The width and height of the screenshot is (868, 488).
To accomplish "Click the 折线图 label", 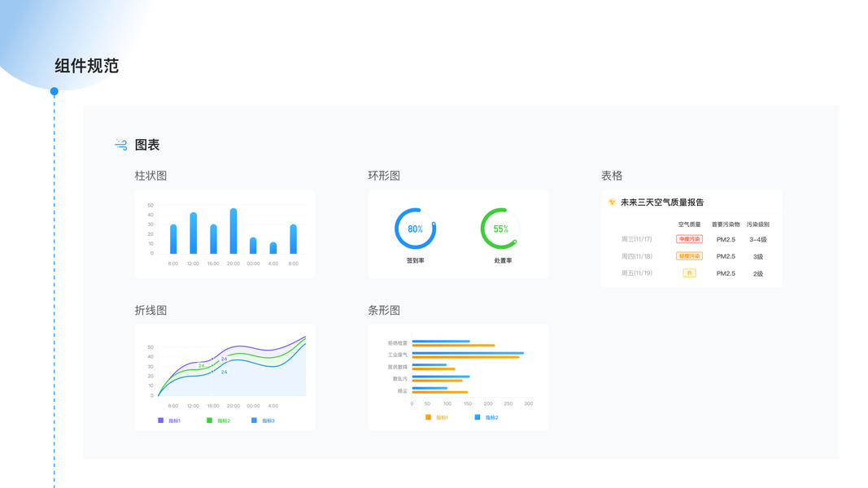I will (150, 311).
